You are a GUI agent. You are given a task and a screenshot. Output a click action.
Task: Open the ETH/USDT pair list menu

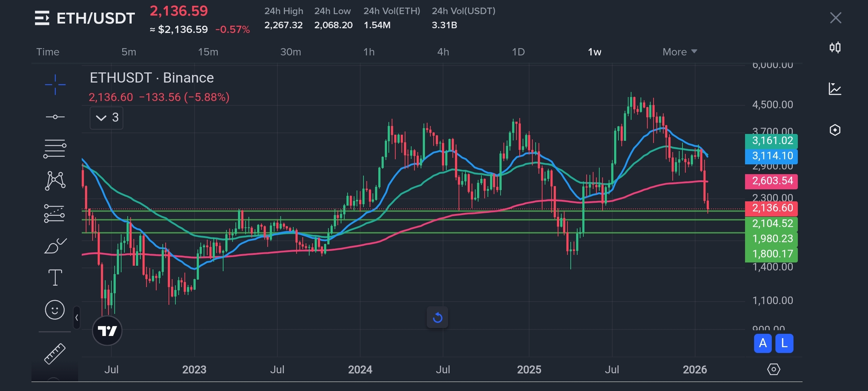(x=42, y=18)
